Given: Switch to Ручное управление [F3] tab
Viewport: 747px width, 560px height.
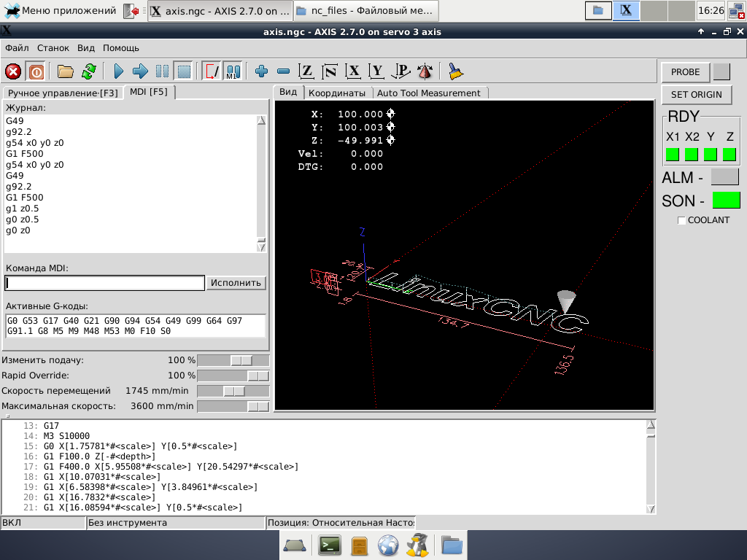Looking at the screenshot, I should (63, 93).
